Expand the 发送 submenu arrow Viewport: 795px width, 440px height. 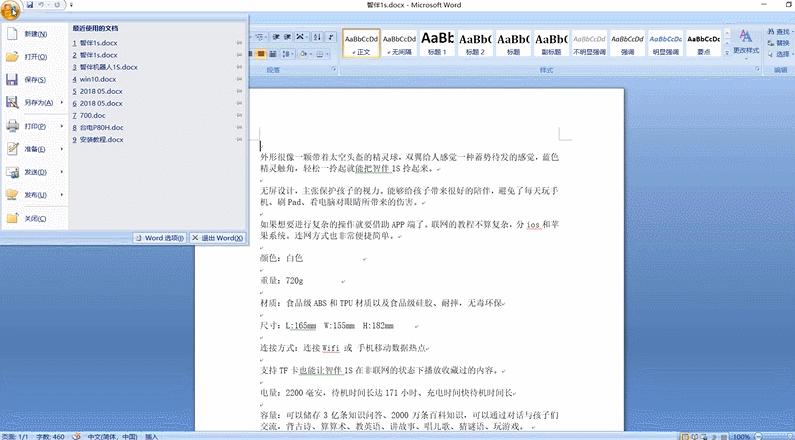point(62,172)
